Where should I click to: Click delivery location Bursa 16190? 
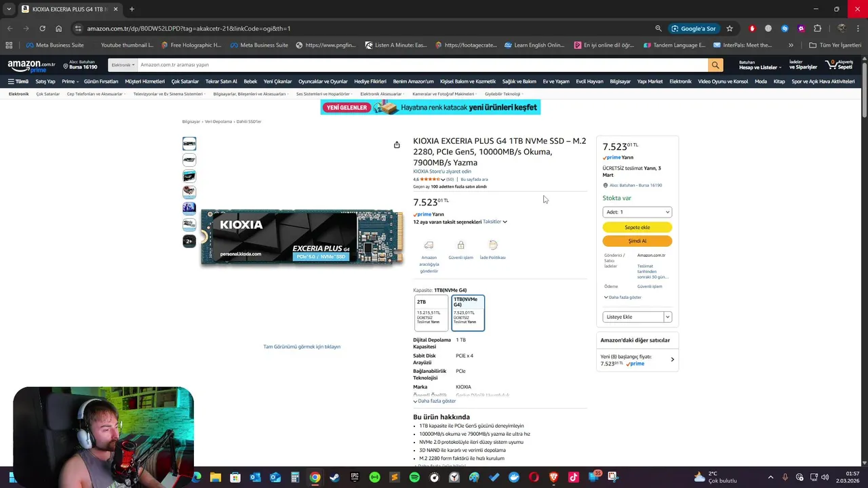click(81, 65)
